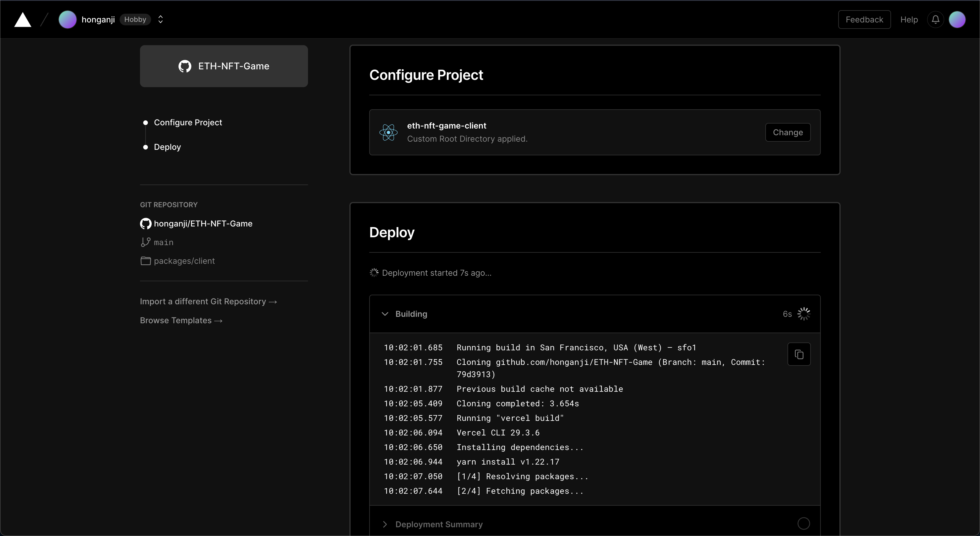Click the deployment started spinner icon
This screenshot has height=536, width=980.
(x=374, y=273)
